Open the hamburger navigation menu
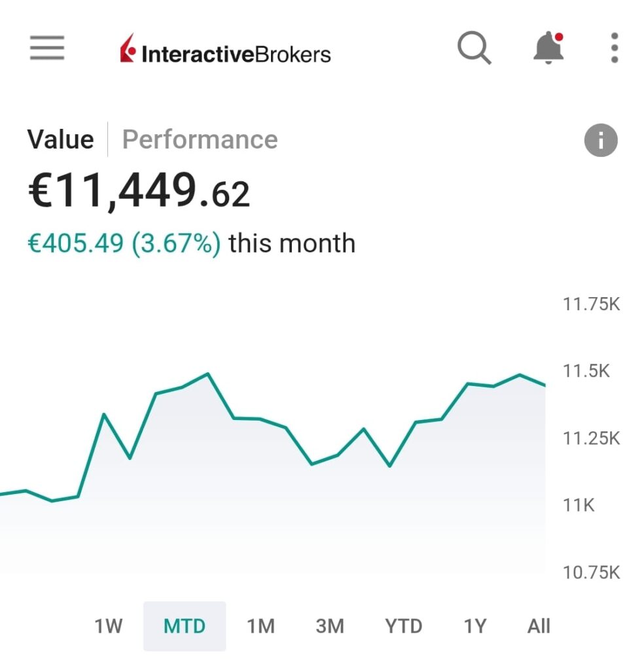 coord(47,48)
